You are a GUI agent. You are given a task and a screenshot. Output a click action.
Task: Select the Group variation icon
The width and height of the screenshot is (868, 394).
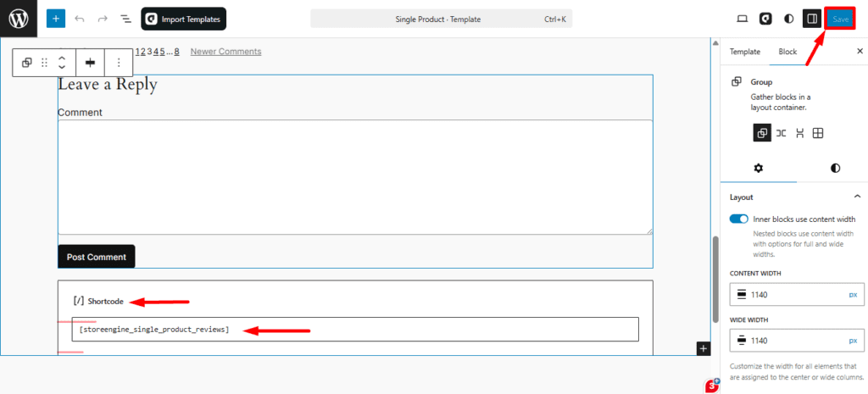(762, 133)
